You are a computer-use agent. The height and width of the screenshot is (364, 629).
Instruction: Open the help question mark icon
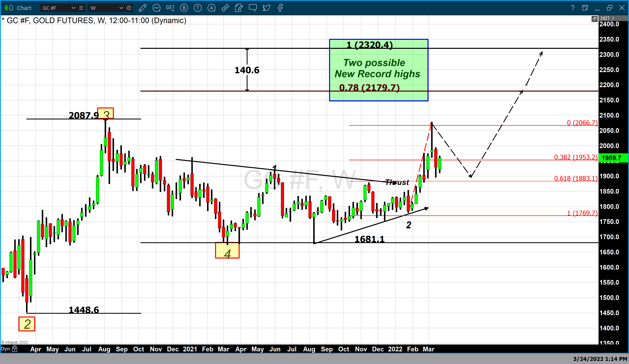[x=573, y=8]
